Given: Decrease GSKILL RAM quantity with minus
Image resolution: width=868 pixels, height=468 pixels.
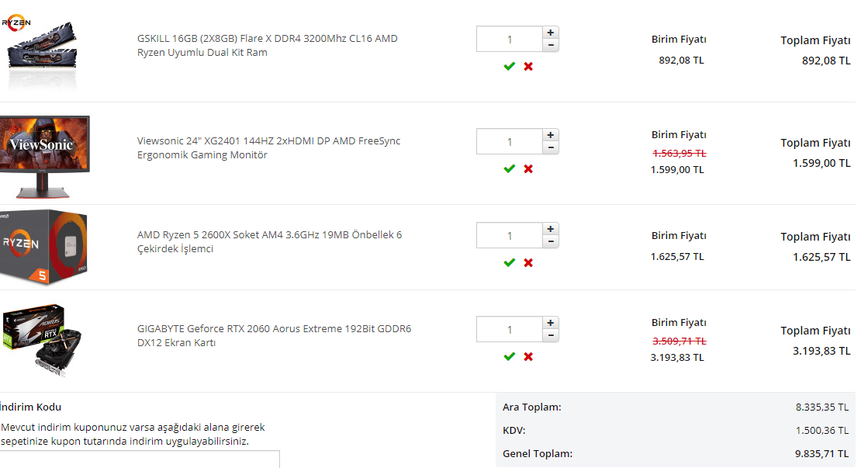Looking at the screenshot, I should click(x=551, y=45).
